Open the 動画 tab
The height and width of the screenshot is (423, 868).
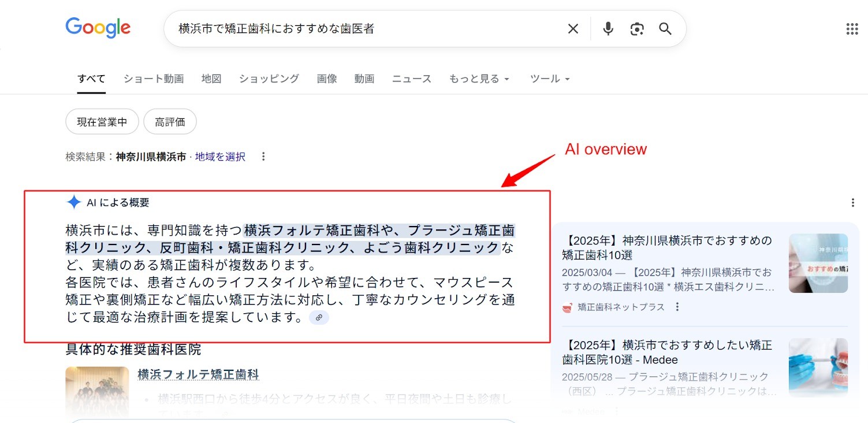coord(364,79)
